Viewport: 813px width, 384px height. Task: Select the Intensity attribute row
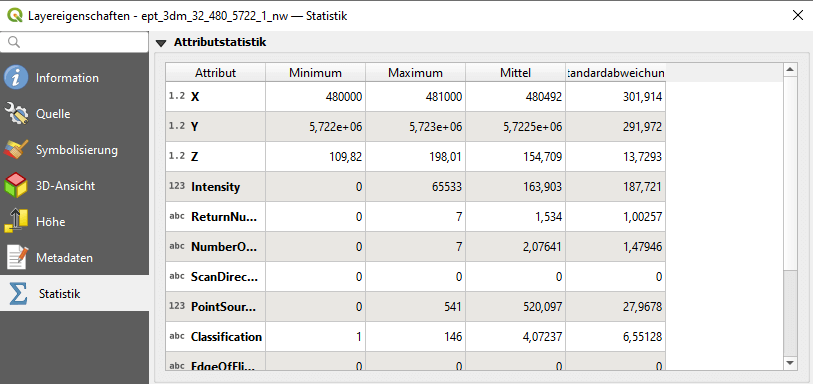415,187
